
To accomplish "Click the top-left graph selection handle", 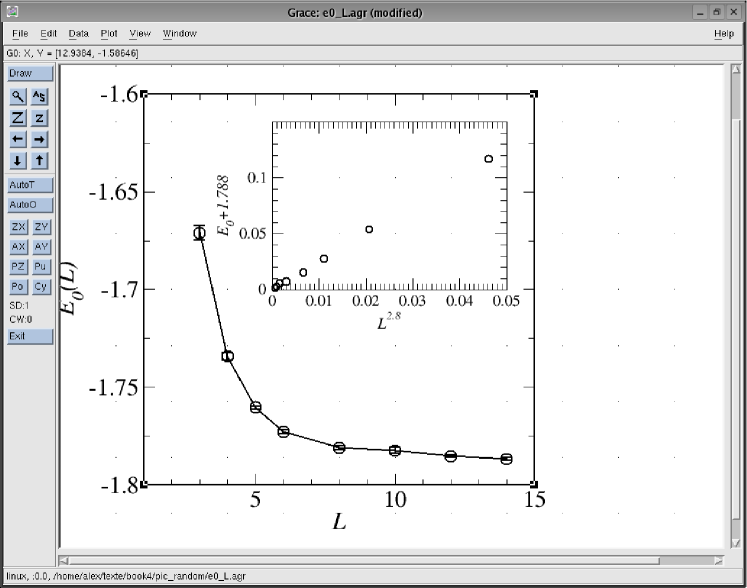I will [x=144, y=94].
